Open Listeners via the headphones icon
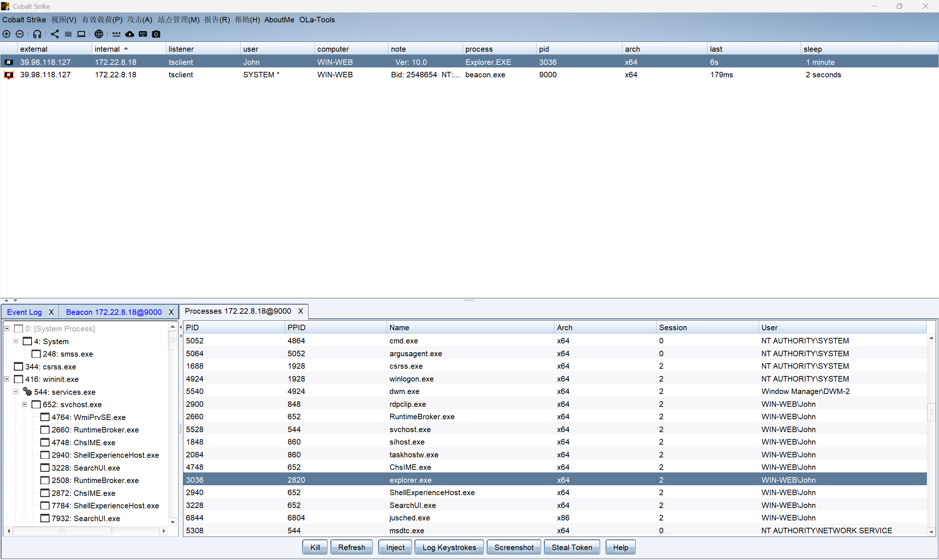 point(37,34)
